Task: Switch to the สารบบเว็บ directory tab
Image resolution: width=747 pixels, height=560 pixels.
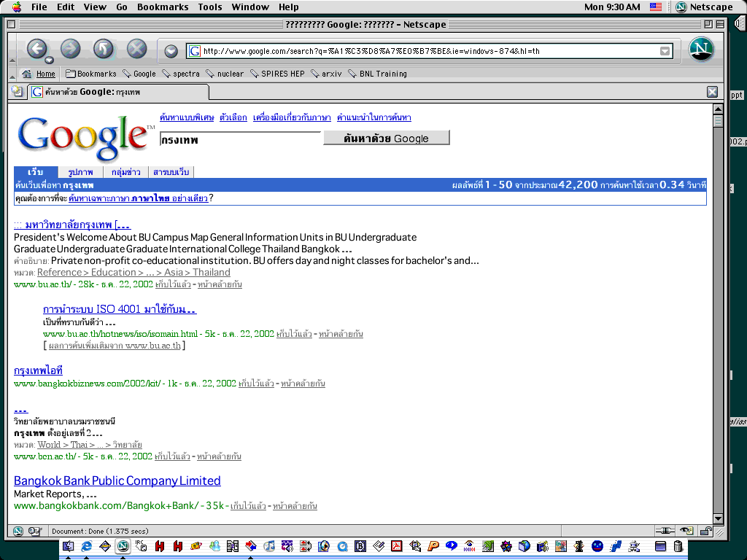Action: coord(171,172)
